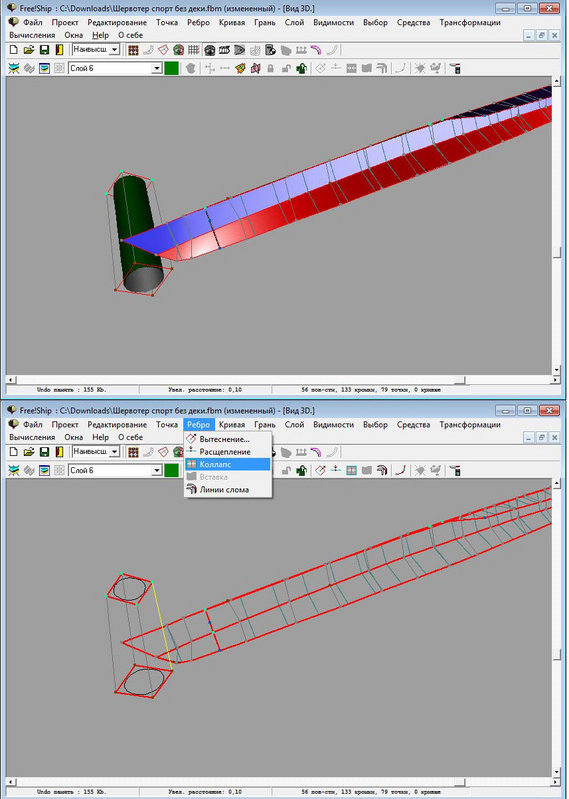The height and width of the screenshot is (799, 569).
Task: Click Save diskette icon in wireframe window
Action: (44, 452)
